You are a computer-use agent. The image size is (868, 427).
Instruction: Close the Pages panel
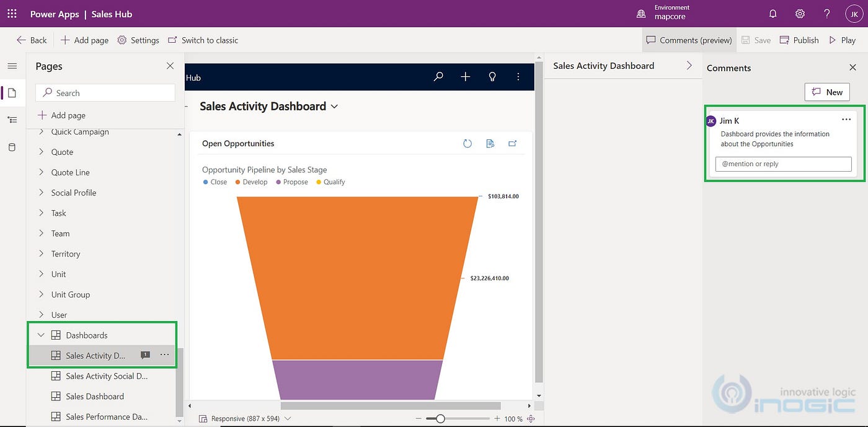coord(170,66)
